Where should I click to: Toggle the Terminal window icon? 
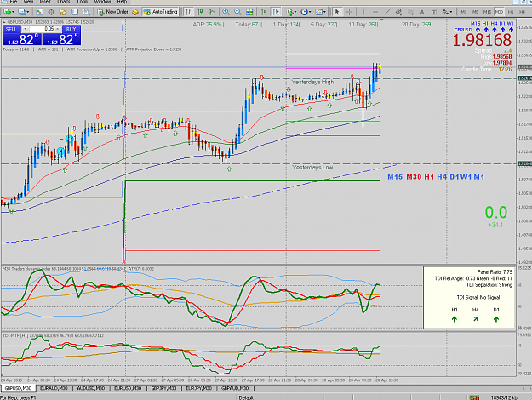[x=74, y=12]
